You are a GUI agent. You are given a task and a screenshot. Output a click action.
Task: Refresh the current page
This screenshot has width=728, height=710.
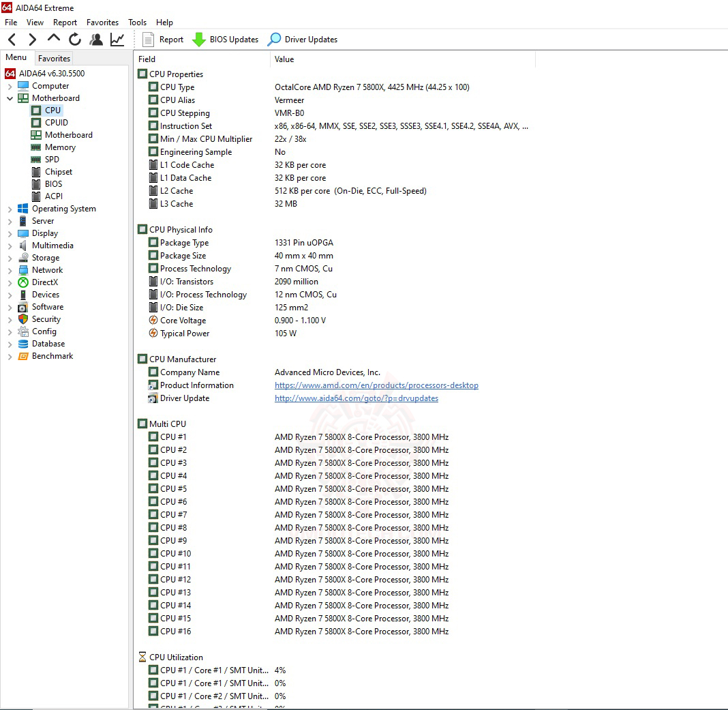coord(75,40)
